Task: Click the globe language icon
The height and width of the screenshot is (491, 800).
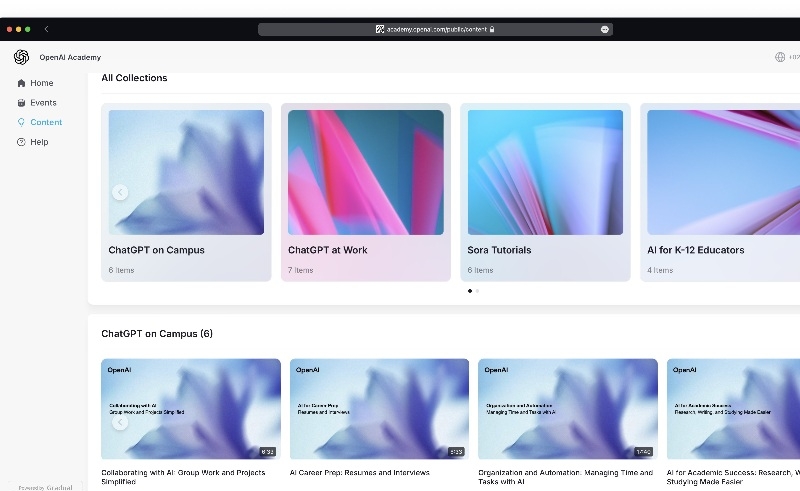Action: (x=780, y=57)
